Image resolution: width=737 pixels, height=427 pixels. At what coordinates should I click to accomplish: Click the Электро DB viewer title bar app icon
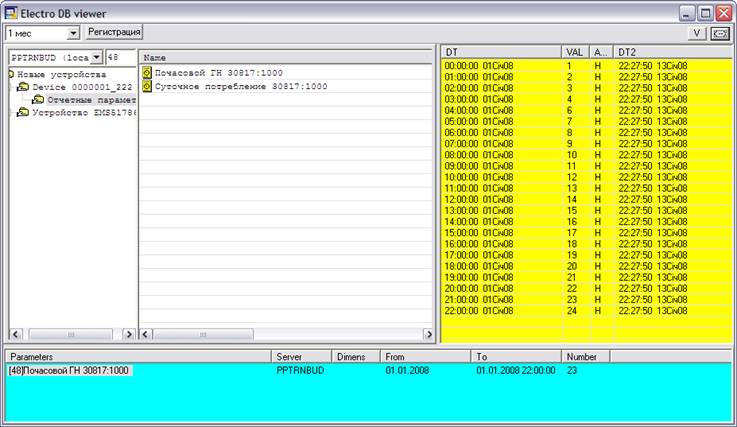point(12,13)
